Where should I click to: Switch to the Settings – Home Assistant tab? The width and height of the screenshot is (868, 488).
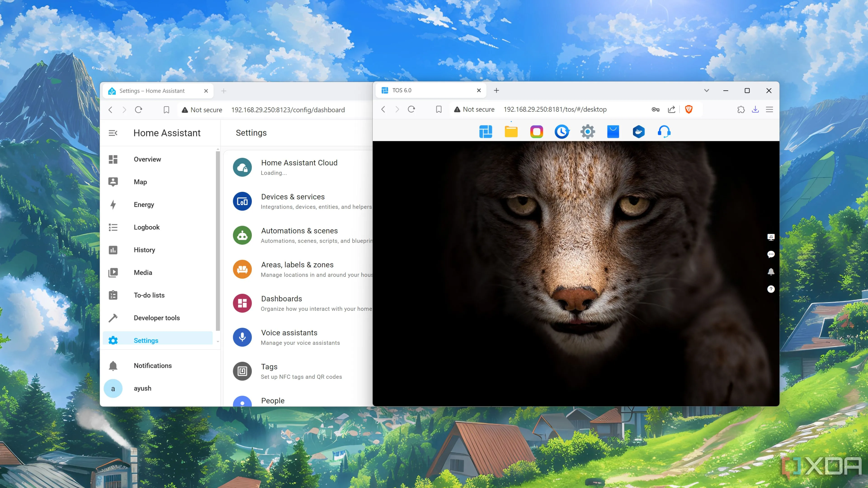tap(152, 91)
